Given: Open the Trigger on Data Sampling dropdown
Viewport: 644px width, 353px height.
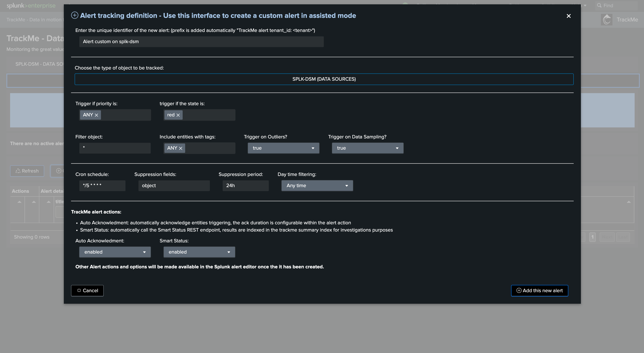Looking at the screenshot, I should click(x=367, y=148).
